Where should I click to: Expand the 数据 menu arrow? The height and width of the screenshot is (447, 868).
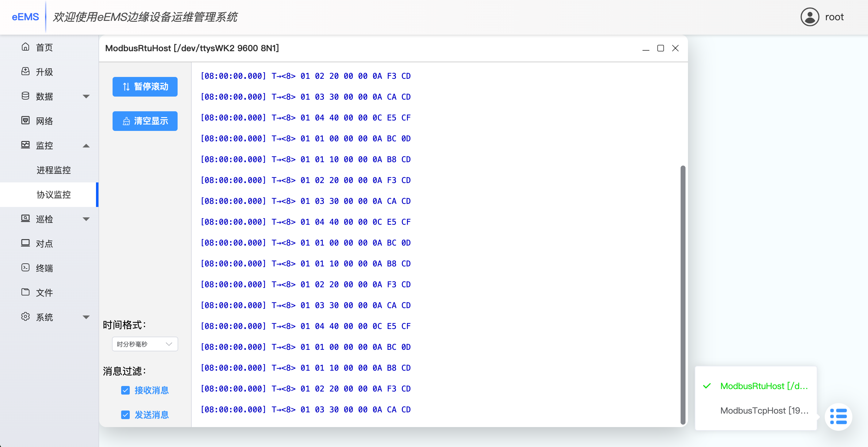point(86,97)
